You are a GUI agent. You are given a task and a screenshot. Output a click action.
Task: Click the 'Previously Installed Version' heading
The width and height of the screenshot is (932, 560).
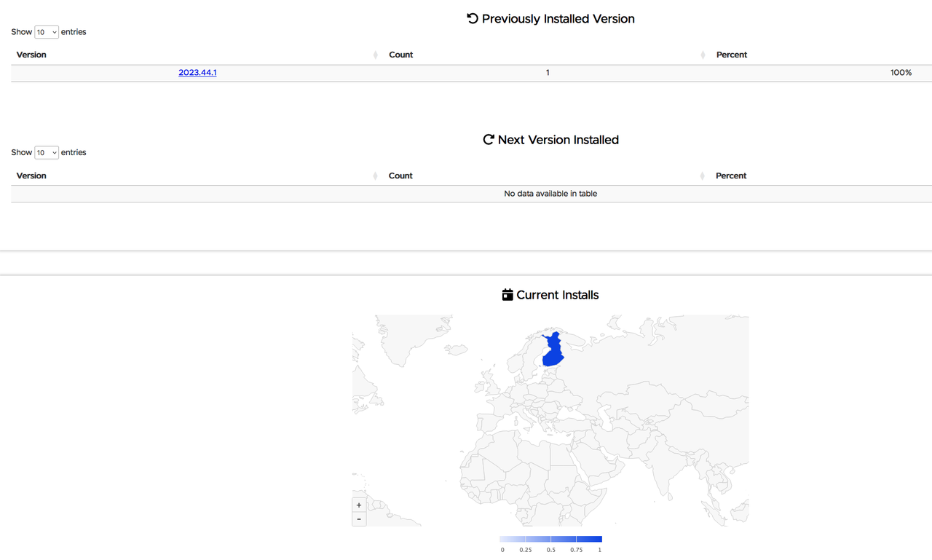pos(558,19)
